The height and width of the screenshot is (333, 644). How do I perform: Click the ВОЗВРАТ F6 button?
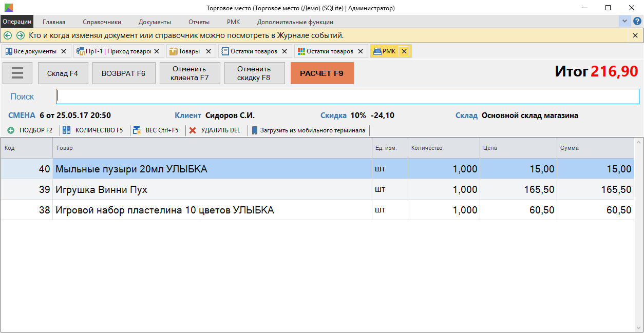tap(123, 73)
